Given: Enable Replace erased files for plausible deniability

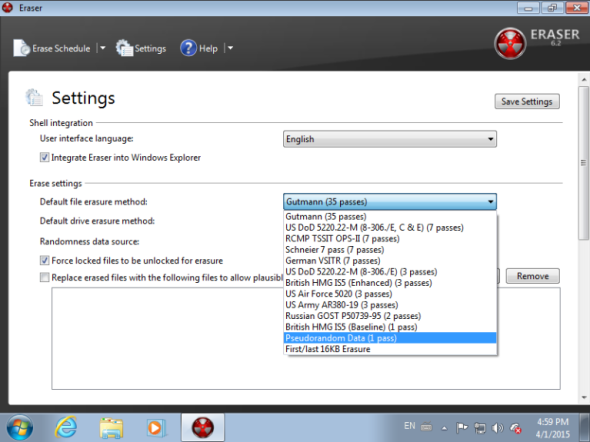Looking at the screenshot, I should (44, 277).
